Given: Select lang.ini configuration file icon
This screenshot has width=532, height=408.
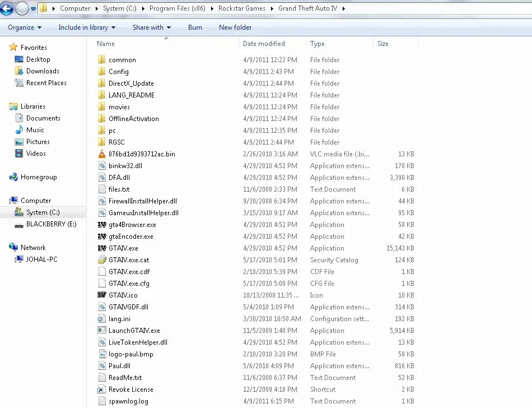Looking at the screenshot, I should tap(102, 319).
